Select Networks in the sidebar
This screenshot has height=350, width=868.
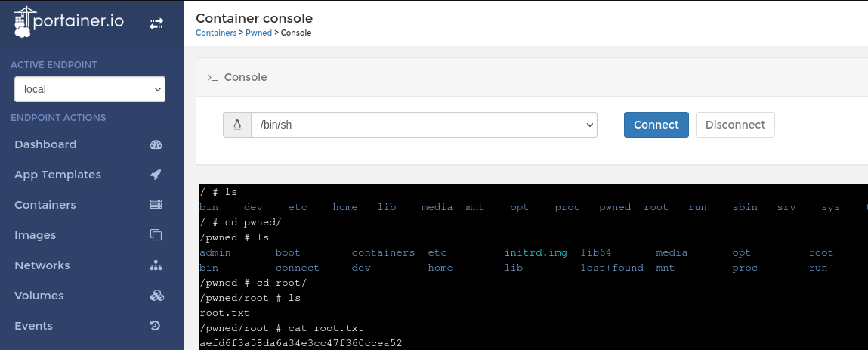click(42, 265)
